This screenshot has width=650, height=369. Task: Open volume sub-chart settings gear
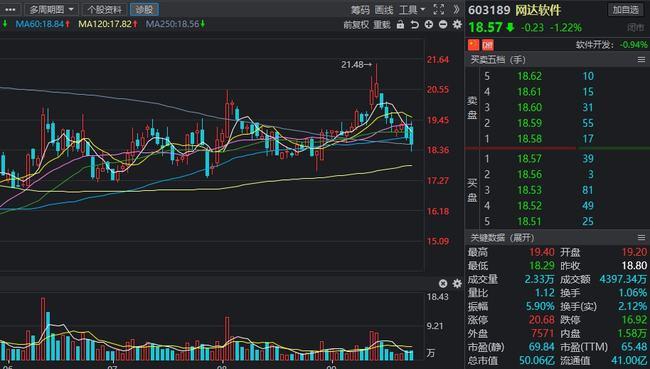(457, 284)
